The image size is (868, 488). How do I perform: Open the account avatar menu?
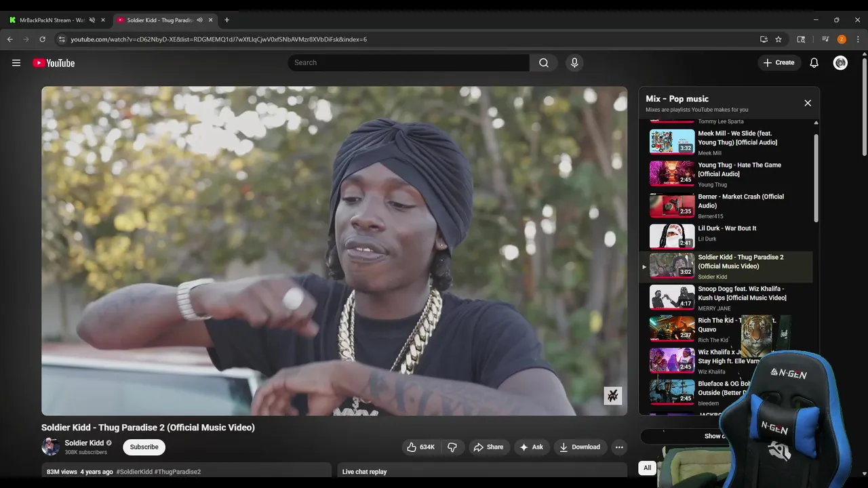[840, 63]
